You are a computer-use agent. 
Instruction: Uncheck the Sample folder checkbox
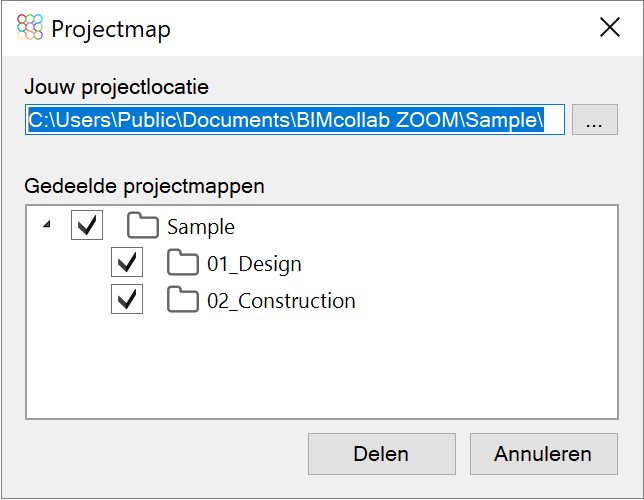87,225
